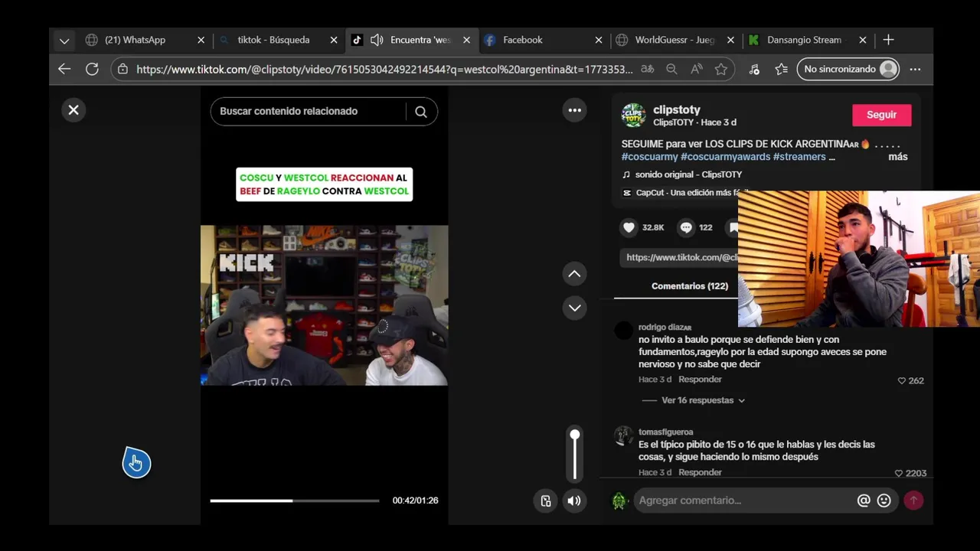Open the site info lock icon in address bar

(123, 69)
